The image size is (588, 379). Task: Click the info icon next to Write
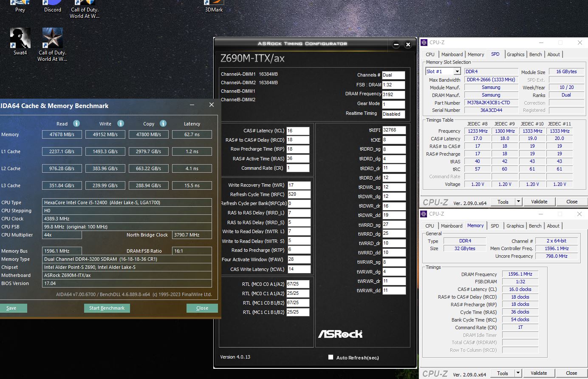121,123
